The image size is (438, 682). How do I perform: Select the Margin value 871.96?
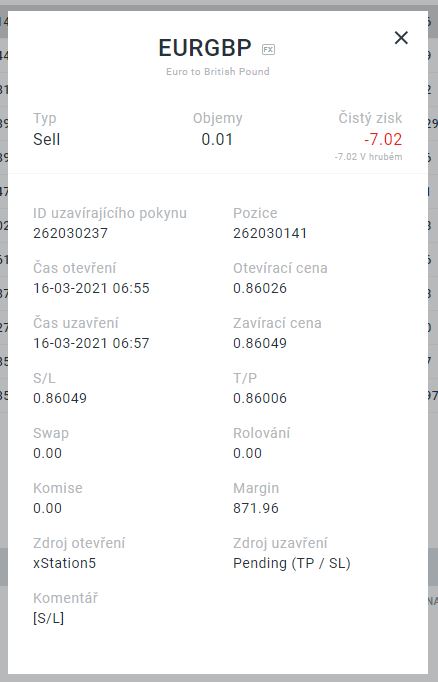(x=256, y=508)
